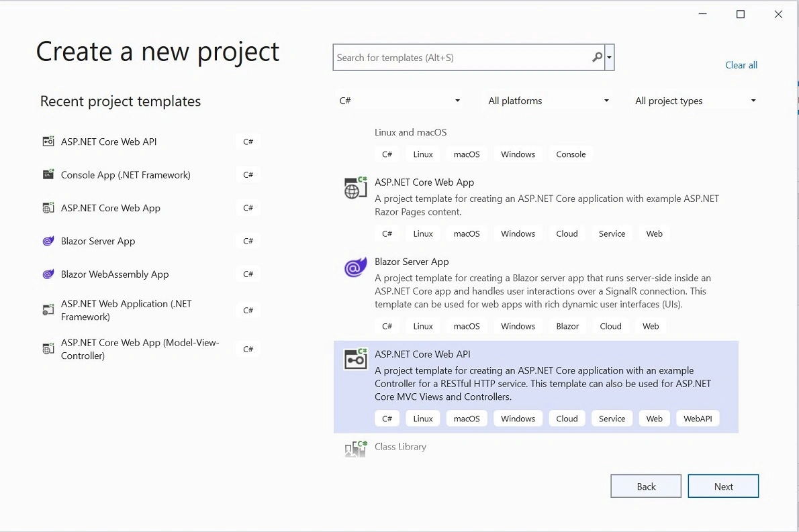This screenshot has height=532, width=799.
Task: Click the Web tag on Blazor Server App
Action: [x=650, y=326]
